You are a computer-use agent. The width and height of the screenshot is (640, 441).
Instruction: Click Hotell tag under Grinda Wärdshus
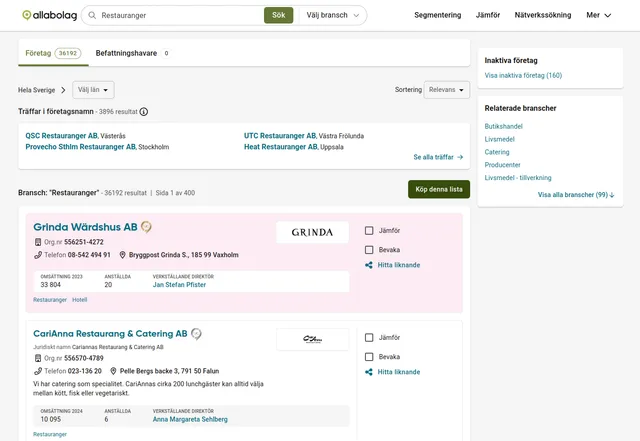pyautogui.click(x=80, y=300)
